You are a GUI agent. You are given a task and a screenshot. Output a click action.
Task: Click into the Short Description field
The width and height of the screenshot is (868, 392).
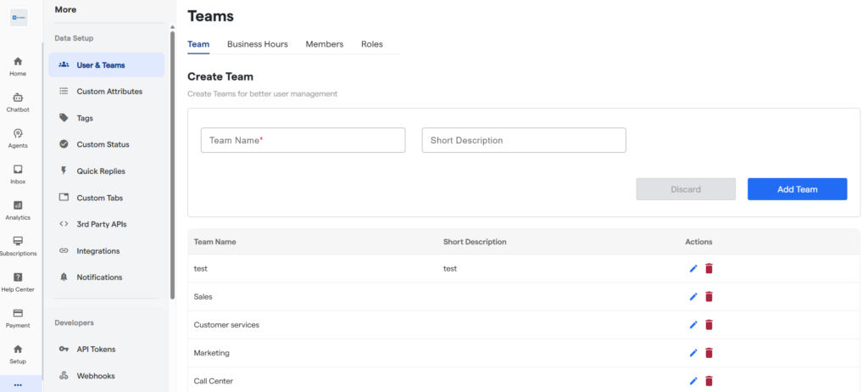[523, 140]
